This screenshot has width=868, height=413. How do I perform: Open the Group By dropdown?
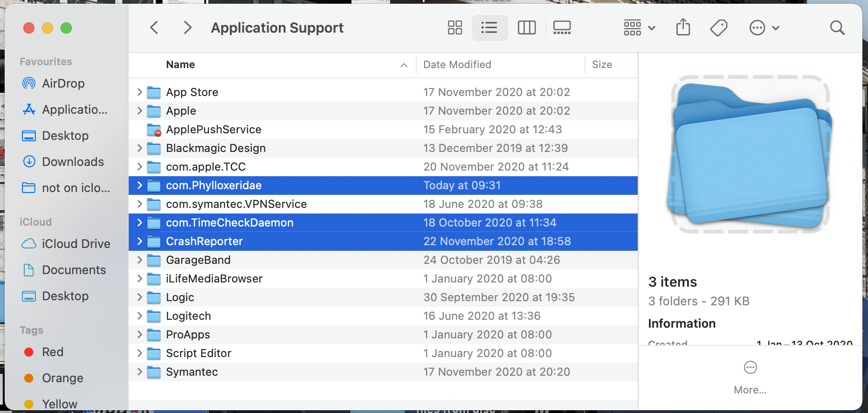640,28
